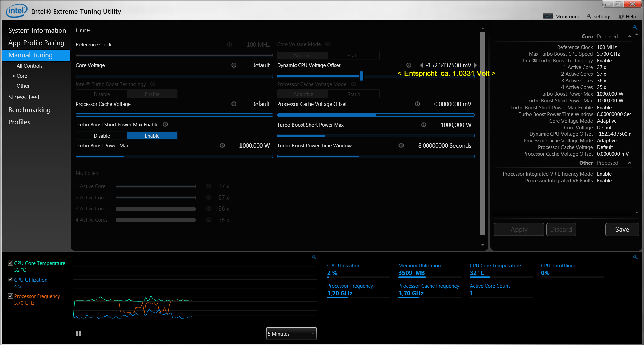Click info icon for 1 Active Core multiplier
The width and height of the screenshot is (644, 345).
click(209, 186)
